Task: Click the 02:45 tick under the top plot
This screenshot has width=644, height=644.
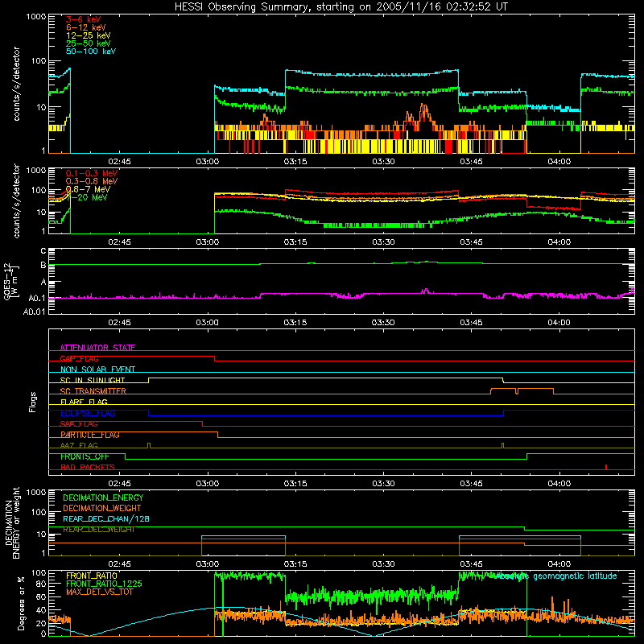Action: click(119, 162)
